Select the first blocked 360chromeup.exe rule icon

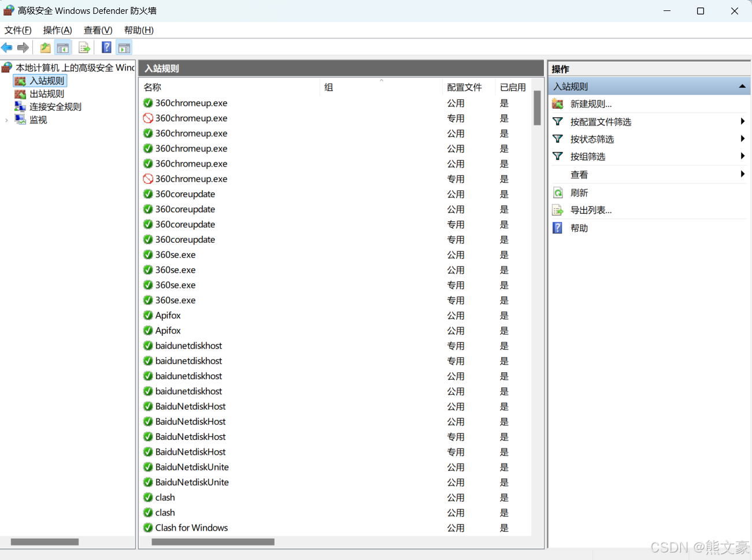point(148,118)
